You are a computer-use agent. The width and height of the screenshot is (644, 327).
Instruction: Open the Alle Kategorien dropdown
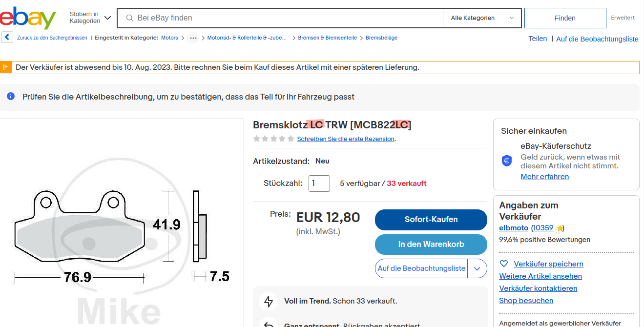tap(482, 18)
